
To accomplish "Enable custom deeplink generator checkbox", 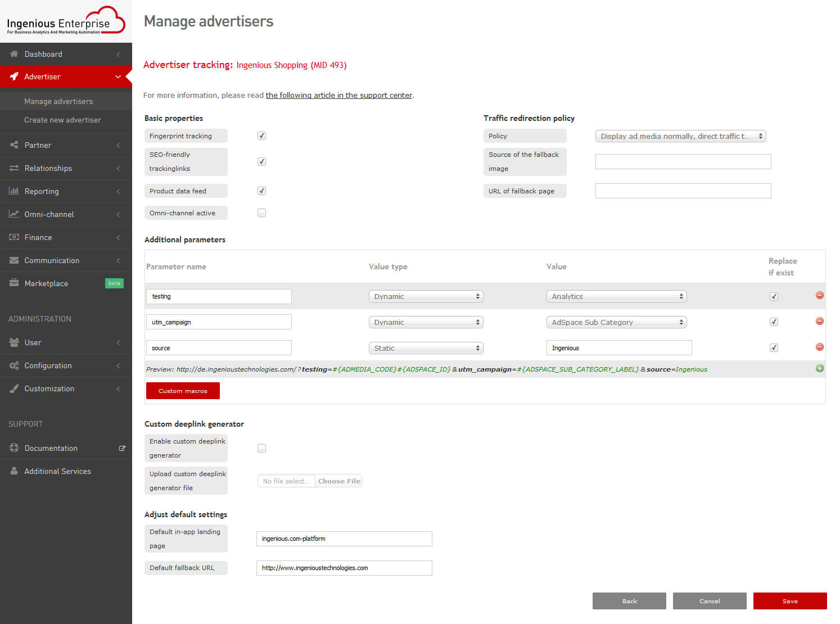I will (261, 448).
